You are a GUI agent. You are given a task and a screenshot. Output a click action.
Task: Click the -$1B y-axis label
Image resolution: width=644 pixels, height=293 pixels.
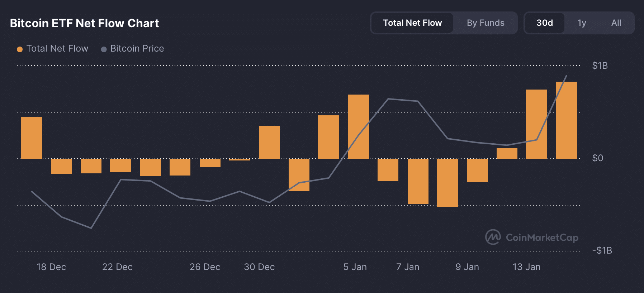coord(602,250)
